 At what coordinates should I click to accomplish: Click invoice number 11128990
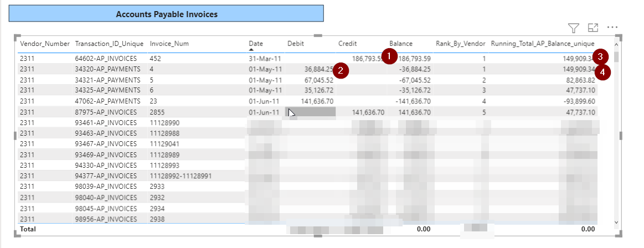(x=164, y=123)
